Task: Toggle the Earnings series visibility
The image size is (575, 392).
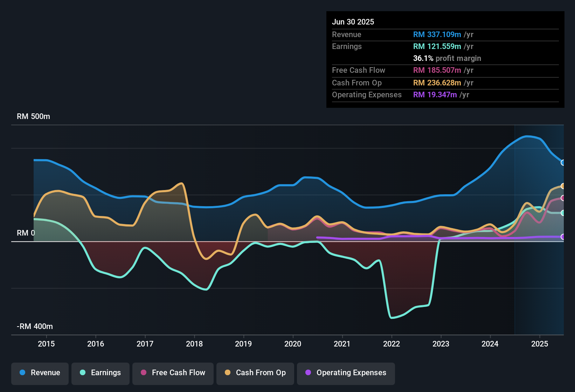Action: coord(101,373)
